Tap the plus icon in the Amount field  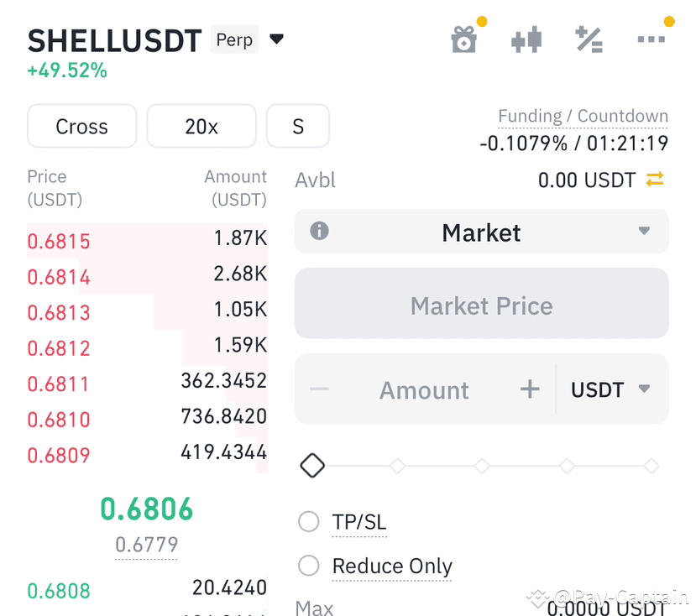click(x=529, y=389)
